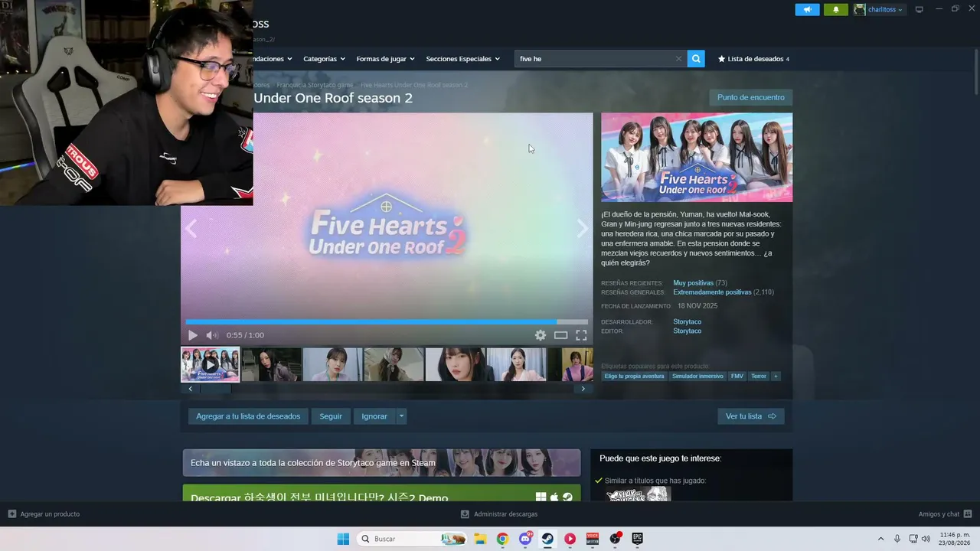
Task: Open Administrar descargas
Action: pos(499,514)
